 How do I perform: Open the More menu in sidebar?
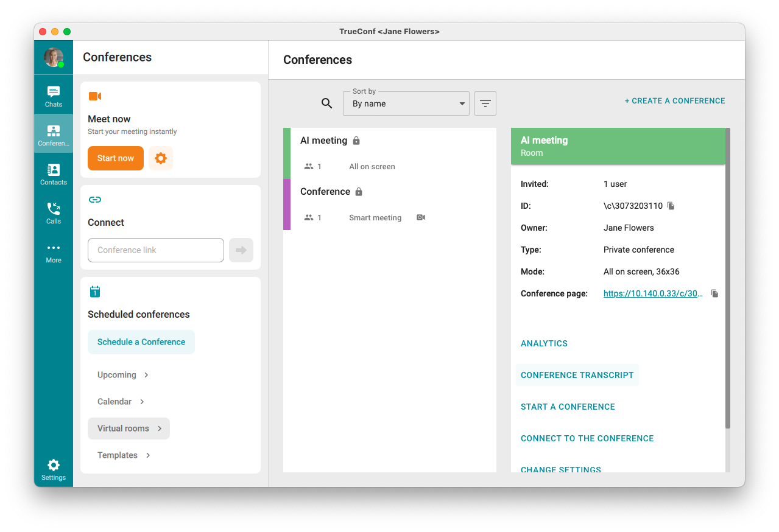point(54,252)
